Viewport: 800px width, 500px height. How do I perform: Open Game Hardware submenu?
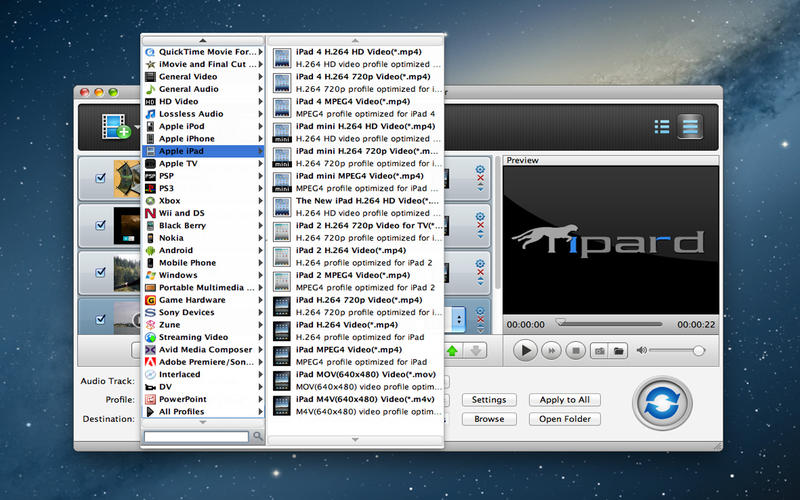pos(203,299)
